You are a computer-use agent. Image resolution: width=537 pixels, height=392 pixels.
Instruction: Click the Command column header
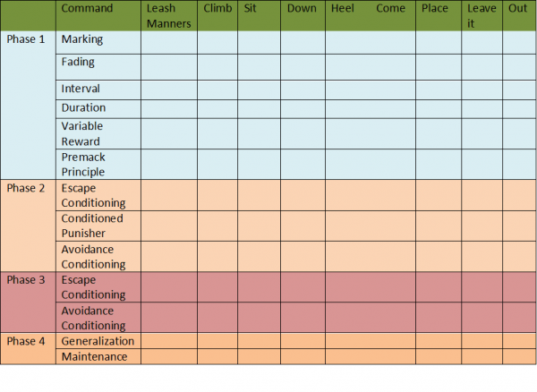87,9
